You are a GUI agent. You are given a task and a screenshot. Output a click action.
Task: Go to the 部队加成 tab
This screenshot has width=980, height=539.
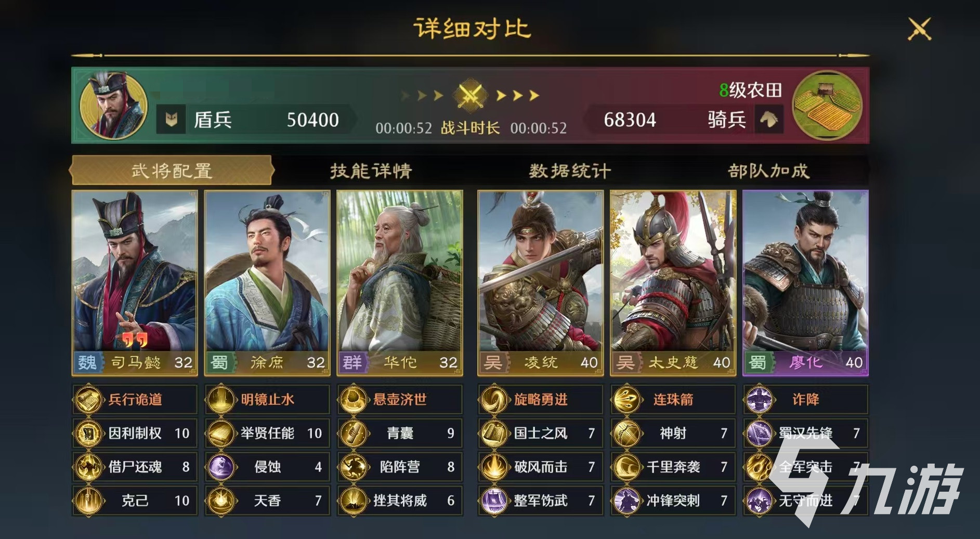768,170
